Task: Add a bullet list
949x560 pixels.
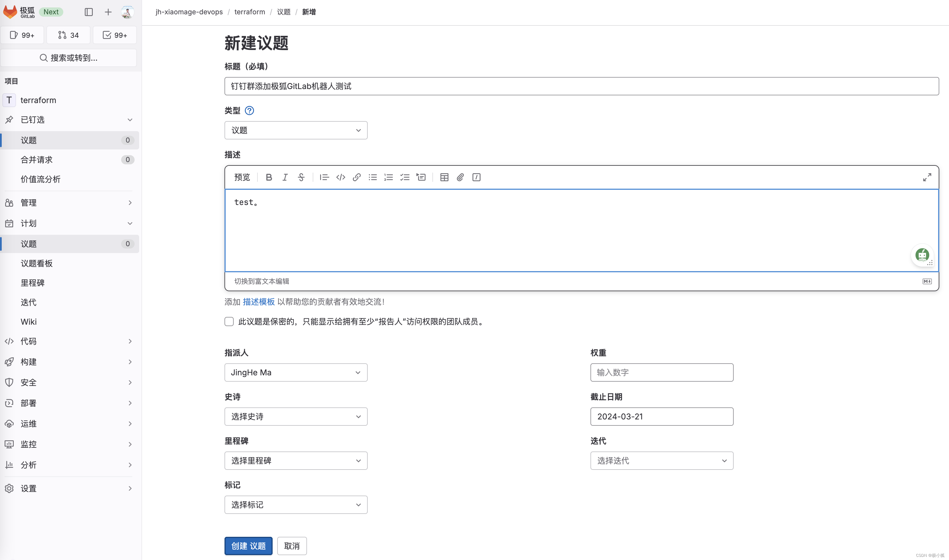Action: [x=373, y=177]
